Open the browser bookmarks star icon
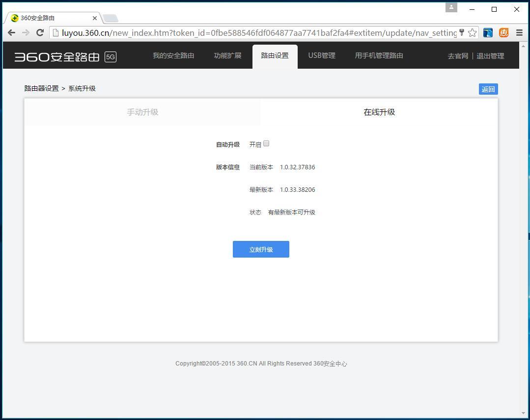 (x=472, y=32)
